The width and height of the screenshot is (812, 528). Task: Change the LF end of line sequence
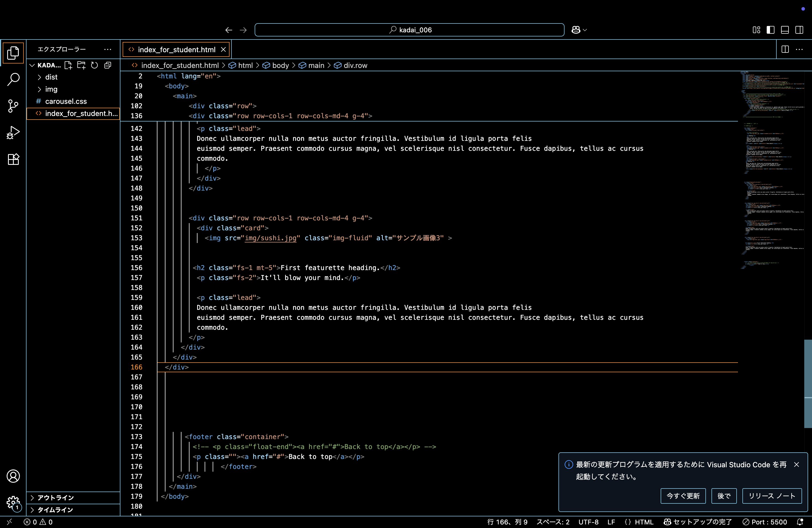(611, 522)
